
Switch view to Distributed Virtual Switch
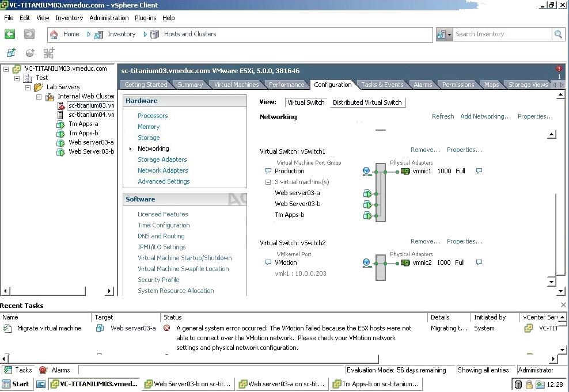click(367, 102)
